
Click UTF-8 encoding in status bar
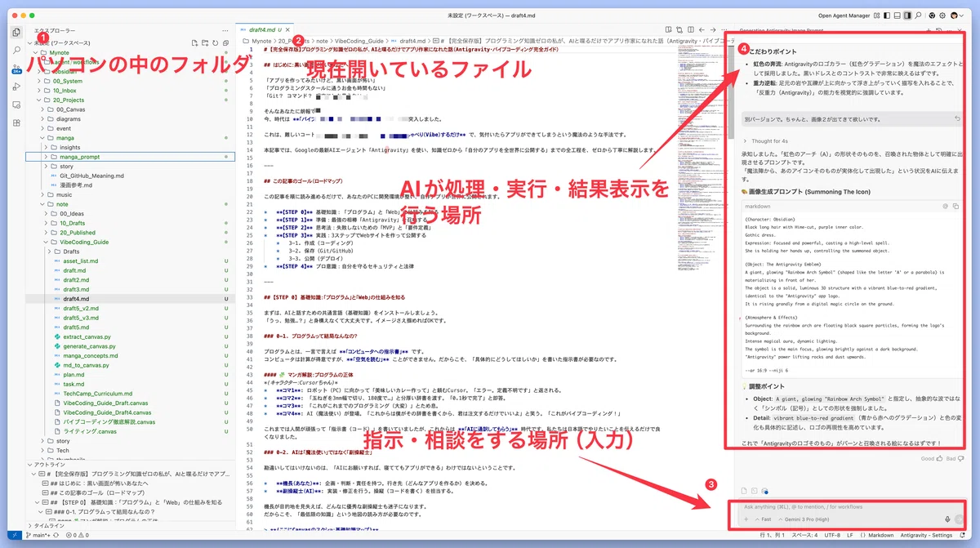tap(832, 536)
